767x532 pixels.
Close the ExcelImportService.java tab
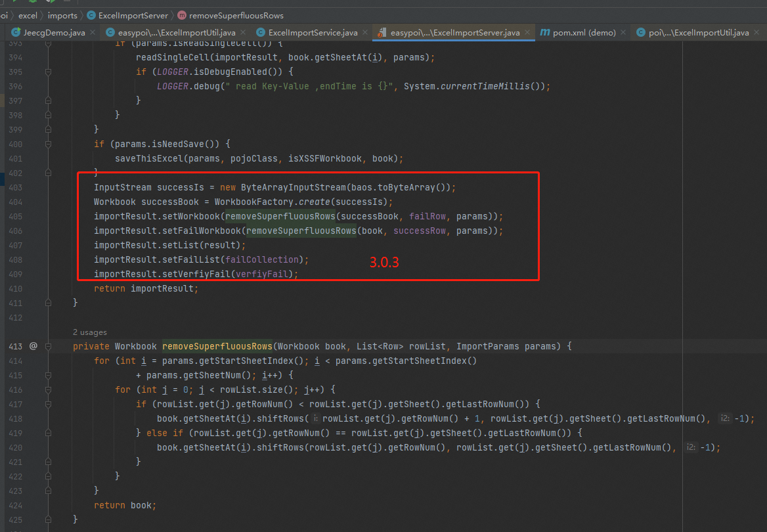pyautogui.click(x=365, y=32)
